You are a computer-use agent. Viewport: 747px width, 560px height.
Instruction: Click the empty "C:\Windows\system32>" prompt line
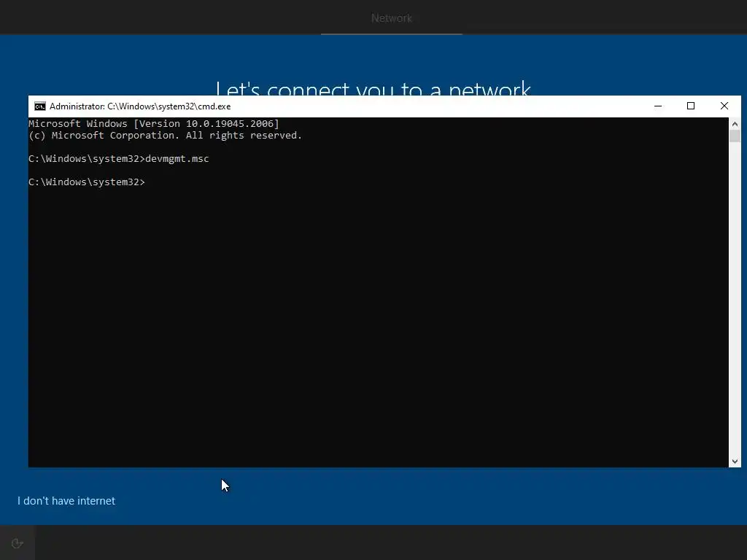coord(87,182)
